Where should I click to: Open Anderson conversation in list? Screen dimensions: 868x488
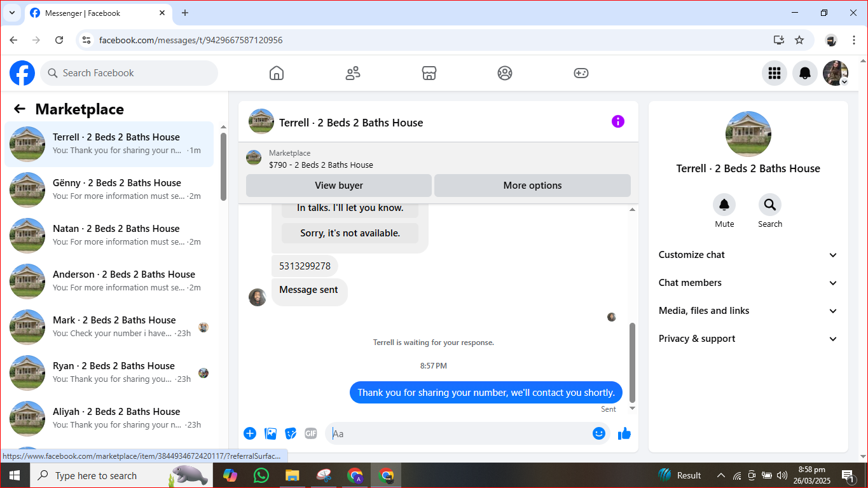(109, 281)
